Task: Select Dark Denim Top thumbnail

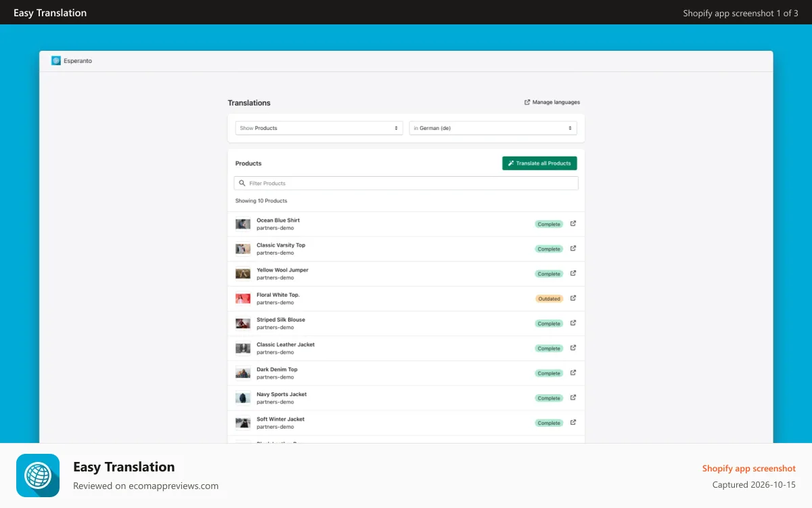Action: pyautogui.click(x=243, y=373)
